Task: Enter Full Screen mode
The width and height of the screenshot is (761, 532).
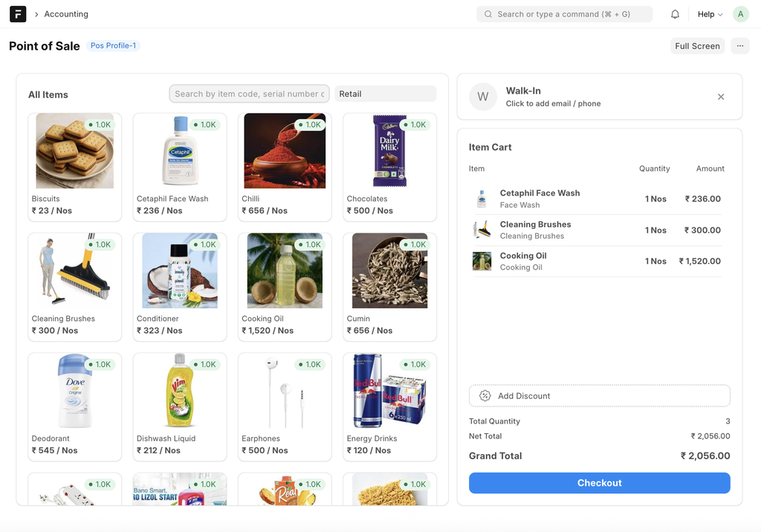Action: coord(697,46)
